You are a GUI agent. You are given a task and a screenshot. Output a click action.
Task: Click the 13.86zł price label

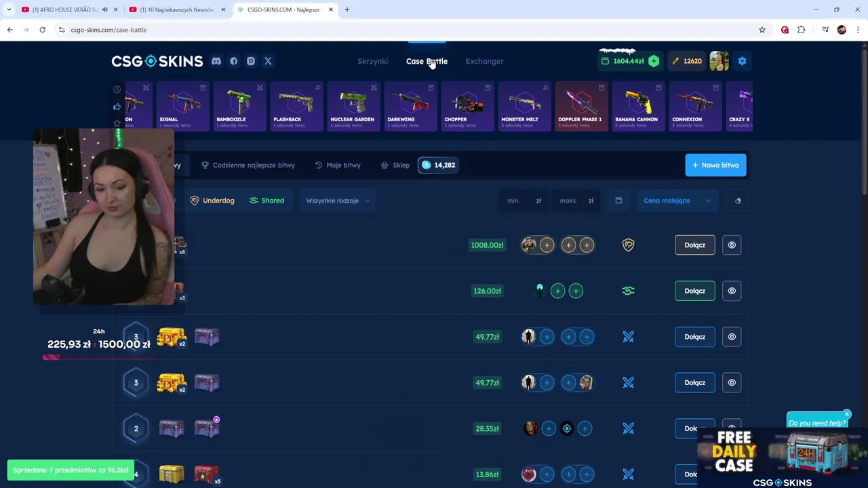pos(487,474)
